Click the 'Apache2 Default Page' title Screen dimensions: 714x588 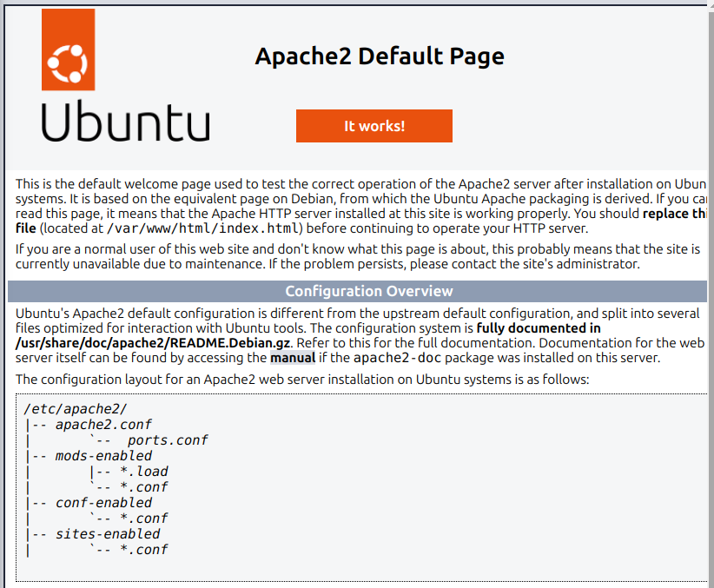(x=379, y=56)
